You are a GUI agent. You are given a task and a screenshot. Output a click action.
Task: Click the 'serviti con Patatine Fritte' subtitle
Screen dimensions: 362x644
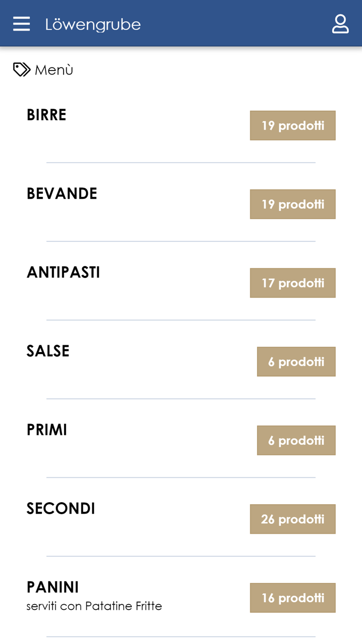coord(94,606)
